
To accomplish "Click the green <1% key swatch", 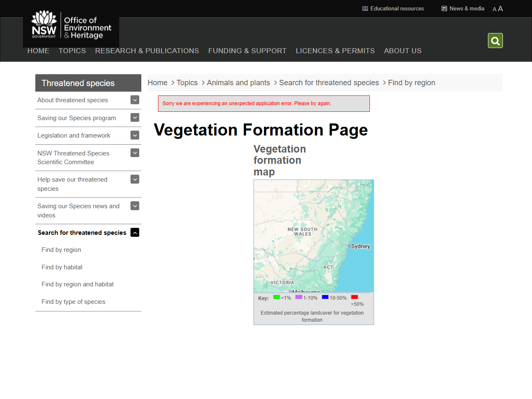I will [x=276, y=297].
